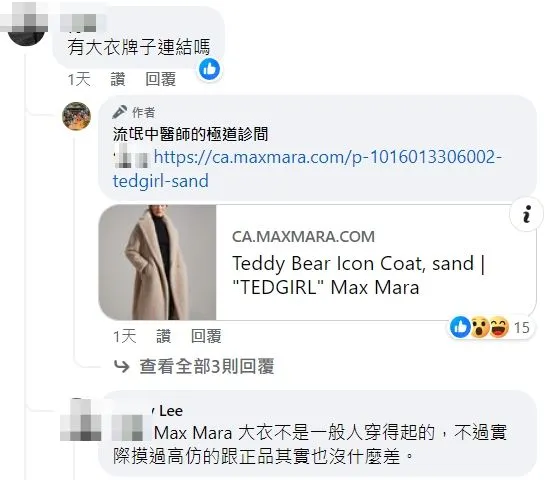Like the author's Max Mara link reply
This screenshot has height=480, width=545.
(x=163, y=336)
